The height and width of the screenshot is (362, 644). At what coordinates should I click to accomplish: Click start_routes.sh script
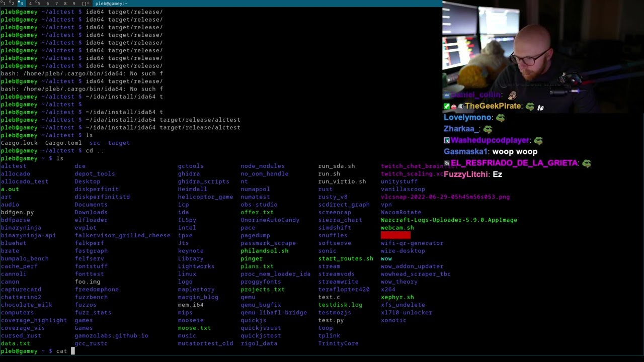point(346,258)
